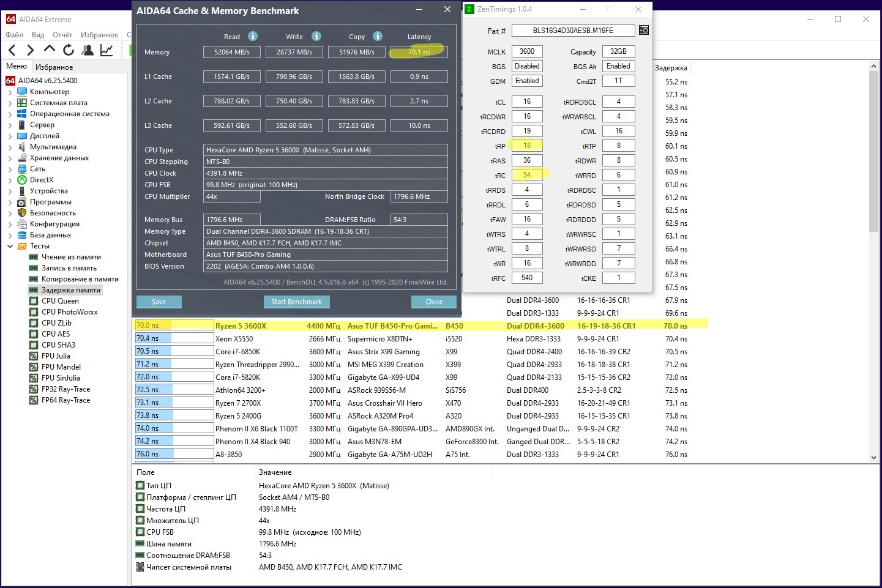Click the results list scrollbar up arrow
882x588 pixels.
tap(874, 67)
